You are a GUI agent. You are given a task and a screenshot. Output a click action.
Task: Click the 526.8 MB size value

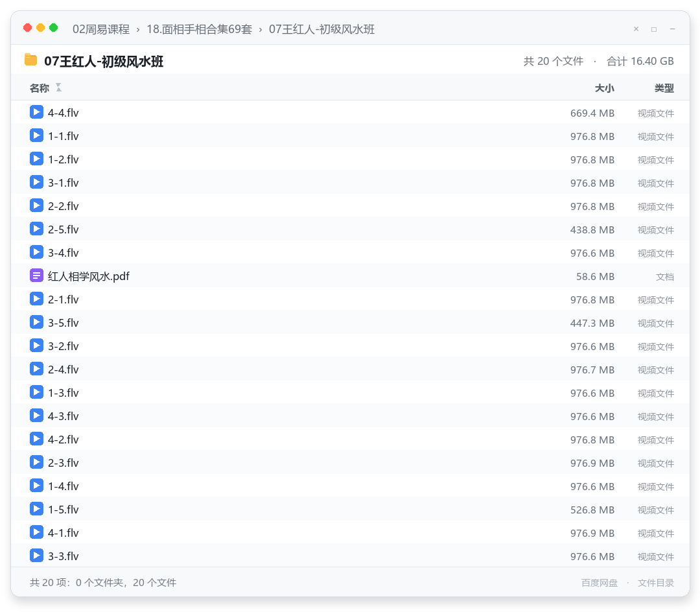coord(592,510)
